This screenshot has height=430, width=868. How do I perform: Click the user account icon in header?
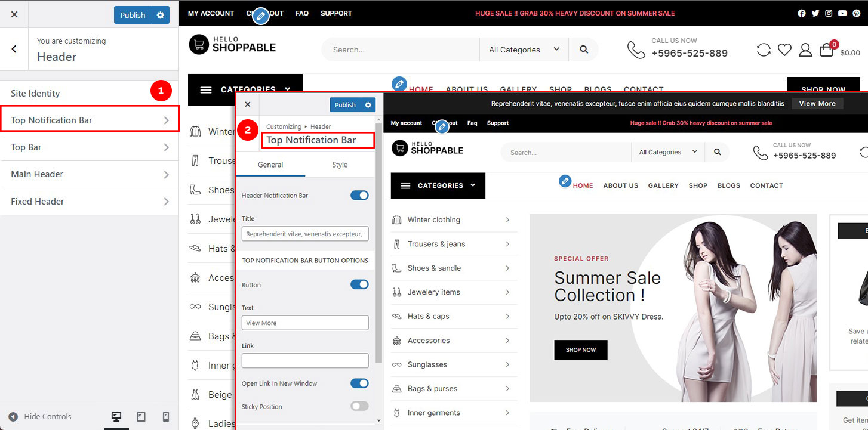point(805,50)
